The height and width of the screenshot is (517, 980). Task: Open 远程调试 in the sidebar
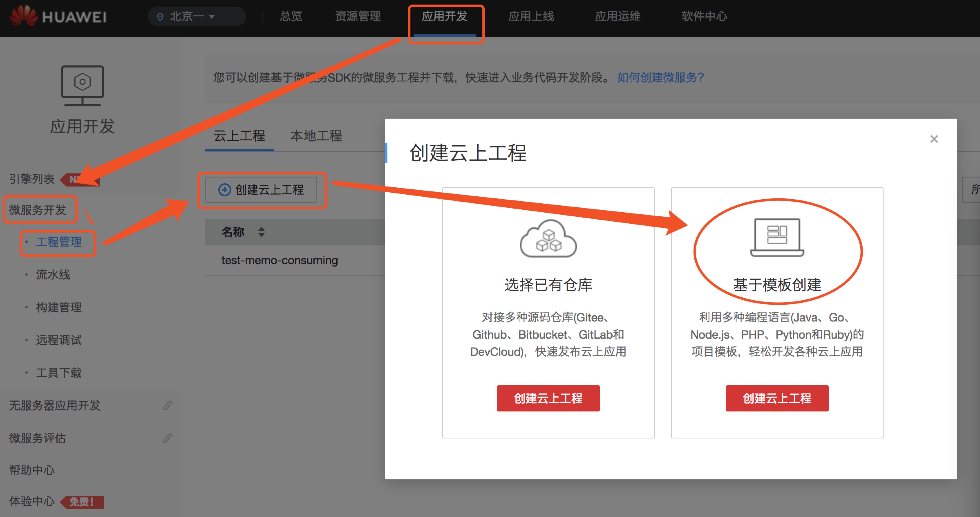pos(59,340)
